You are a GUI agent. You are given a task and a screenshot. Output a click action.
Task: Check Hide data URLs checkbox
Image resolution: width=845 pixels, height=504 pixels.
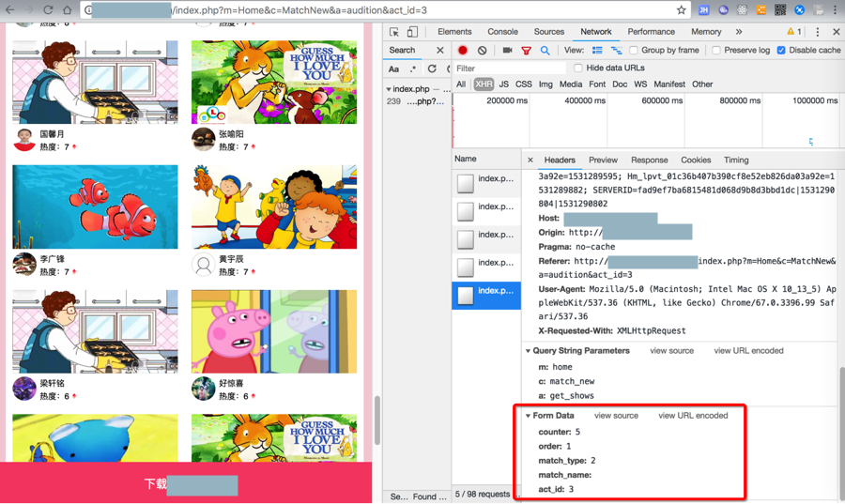point(578,68)
